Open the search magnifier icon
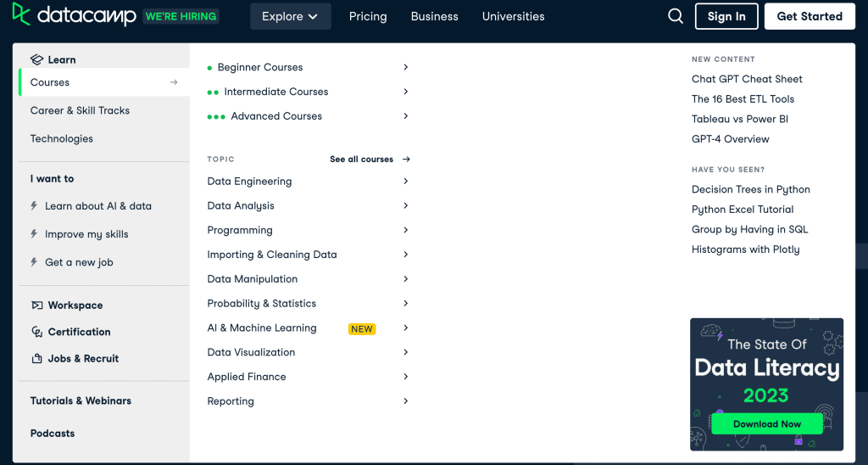 tap(676, 16)
